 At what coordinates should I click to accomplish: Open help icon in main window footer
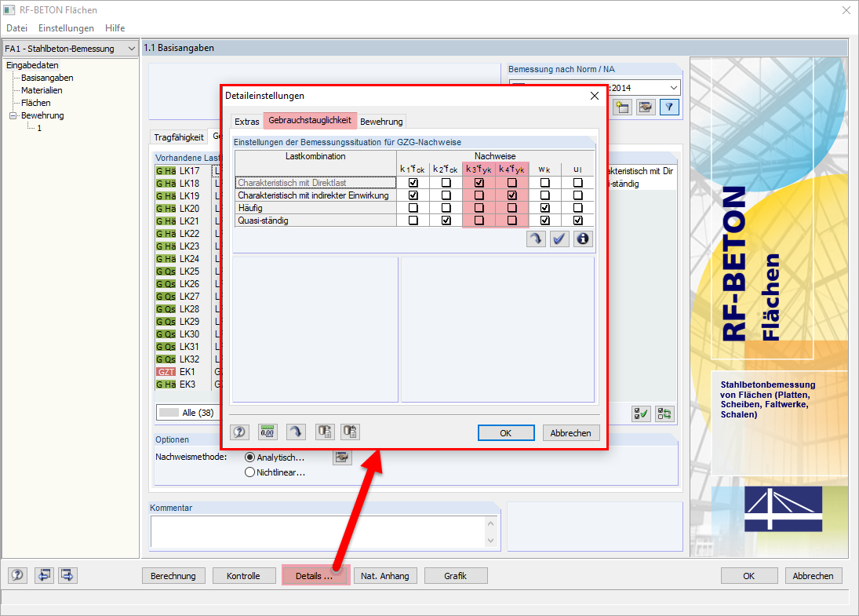click(x=17, y=575)
